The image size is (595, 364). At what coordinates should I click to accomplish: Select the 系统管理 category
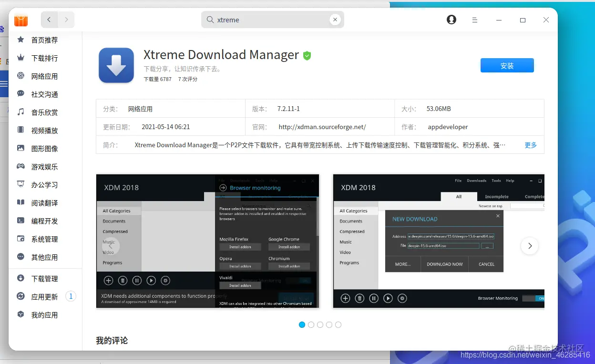pyautogui.click(x=45, y=239)
